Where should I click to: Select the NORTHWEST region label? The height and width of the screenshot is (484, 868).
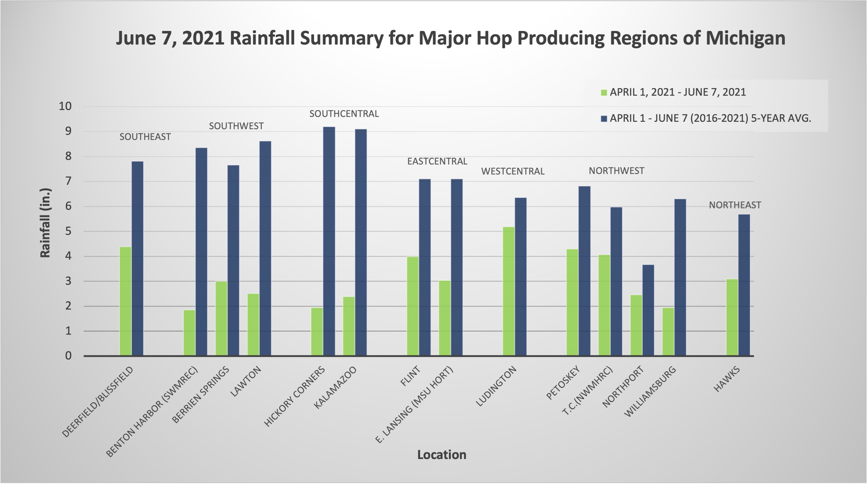[616, 171]
